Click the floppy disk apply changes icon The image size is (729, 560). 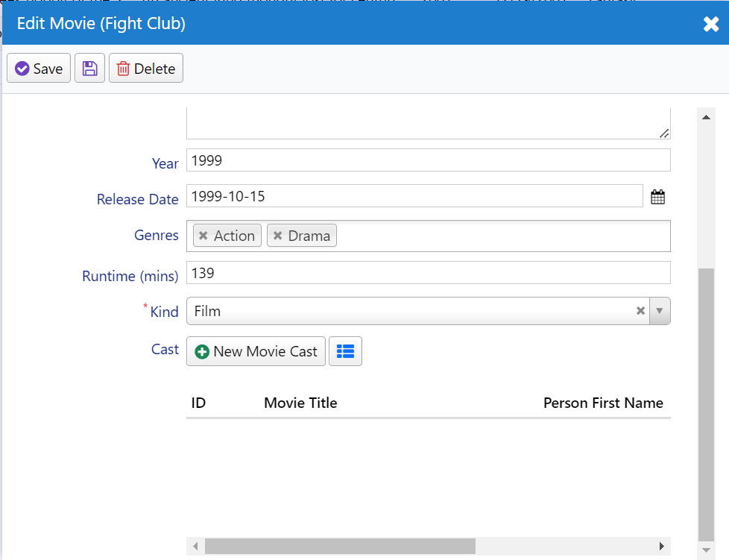coord(89,68)
